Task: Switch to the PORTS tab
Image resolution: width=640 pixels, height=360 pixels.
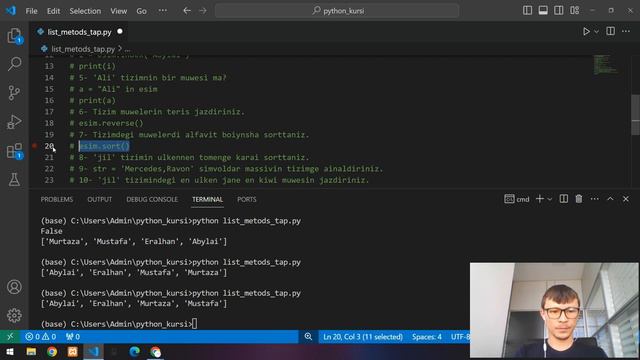Action: 247,199
